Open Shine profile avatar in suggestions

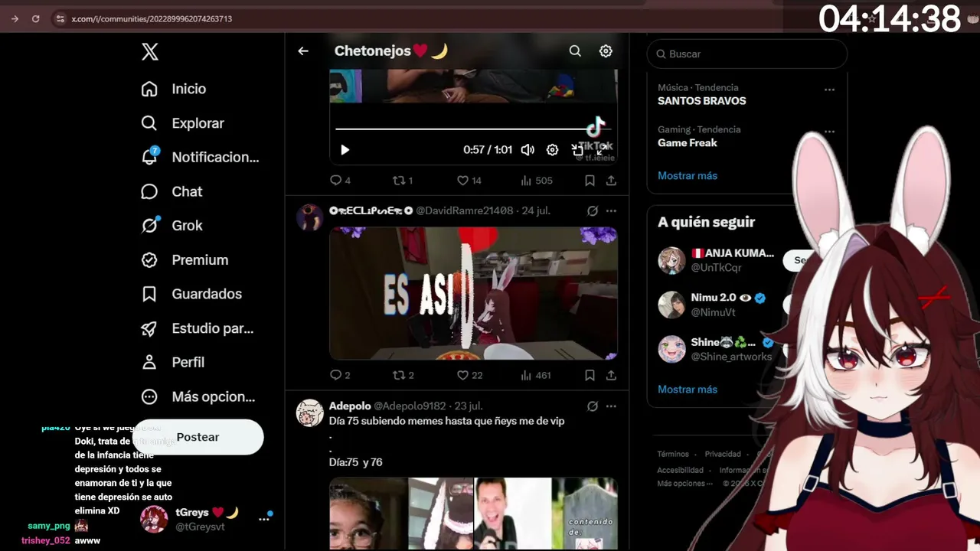[x=671, y=349]
